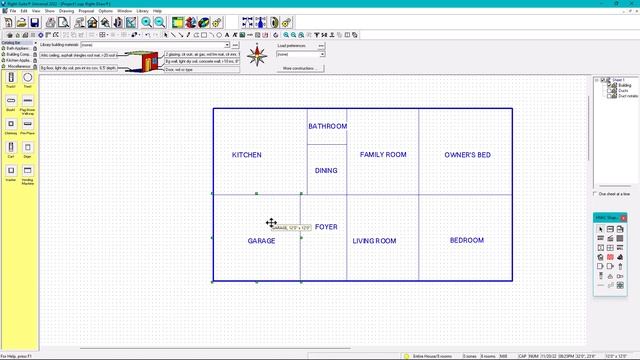The height and width of the screenshot is (360, 640).
Task: Open the View menu
Action: click(36, 11)
